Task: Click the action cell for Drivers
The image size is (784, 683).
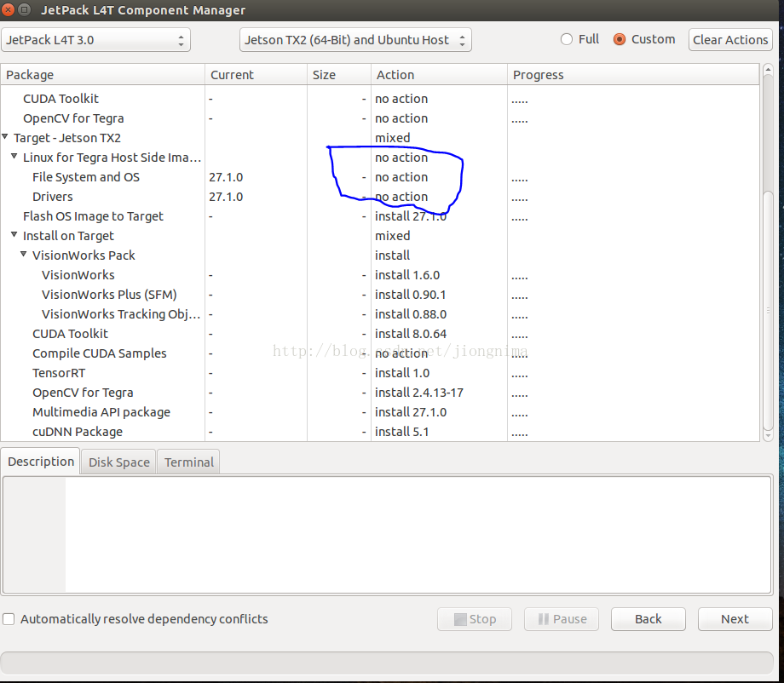Action: pyautogui.click(x=439, y=197)
